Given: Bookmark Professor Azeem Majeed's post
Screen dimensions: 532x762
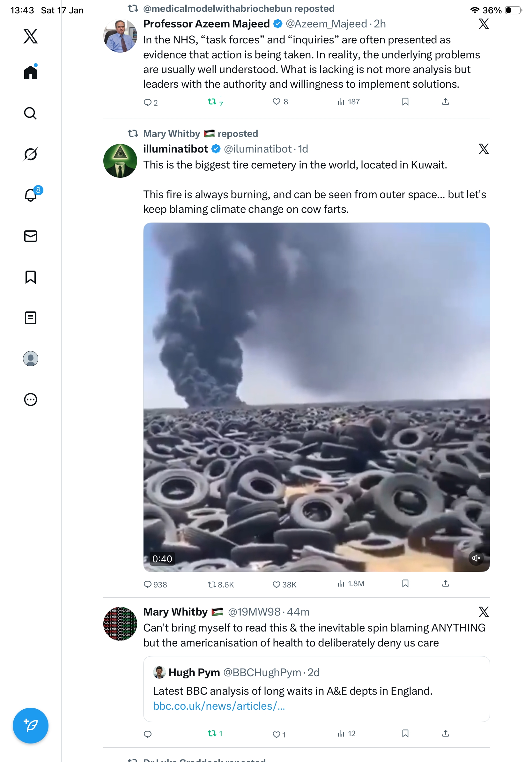Looking at the screenshot, I should (x=405, y=101).
